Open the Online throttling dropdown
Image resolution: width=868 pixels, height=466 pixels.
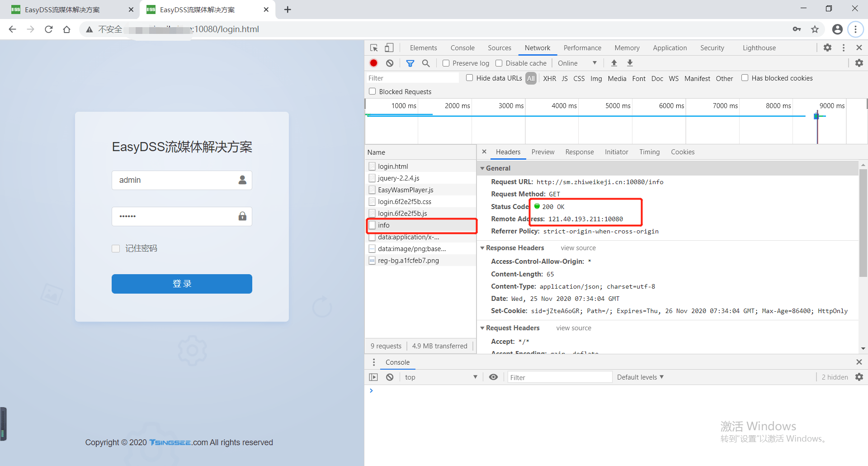[x=577, y=63]
